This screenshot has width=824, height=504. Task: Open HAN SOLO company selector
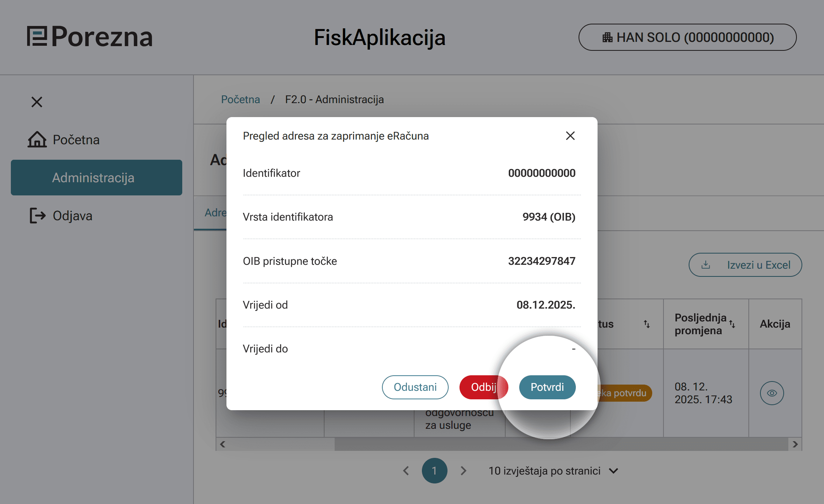688,37
